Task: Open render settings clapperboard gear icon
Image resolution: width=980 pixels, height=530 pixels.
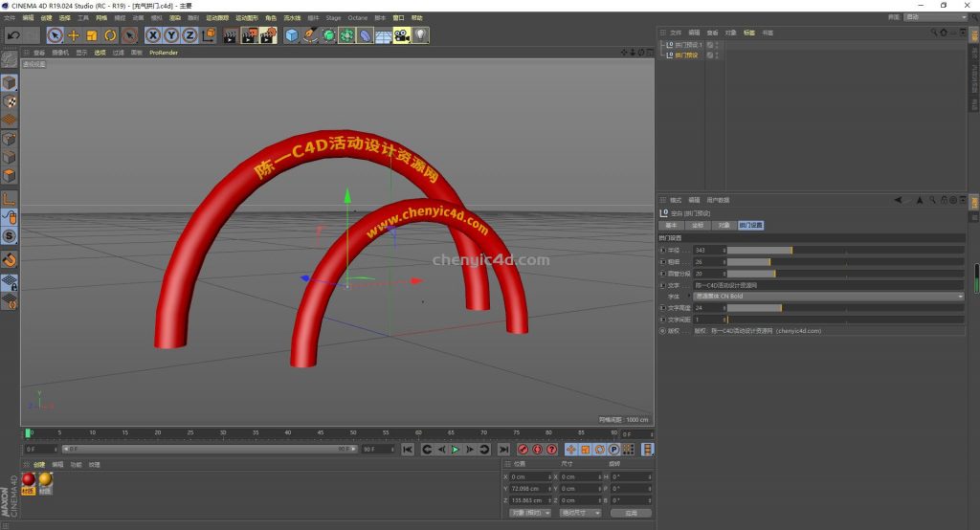Action: (x=268, y=35)
